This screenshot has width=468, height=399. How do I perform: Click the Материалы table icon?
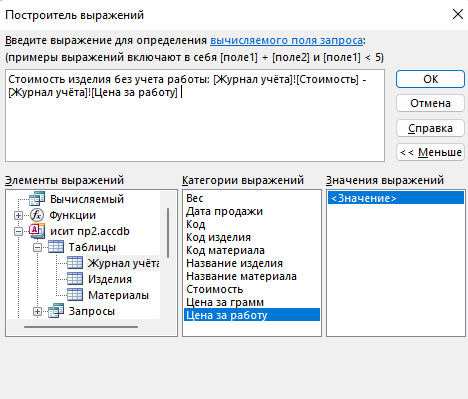point(75,295)
